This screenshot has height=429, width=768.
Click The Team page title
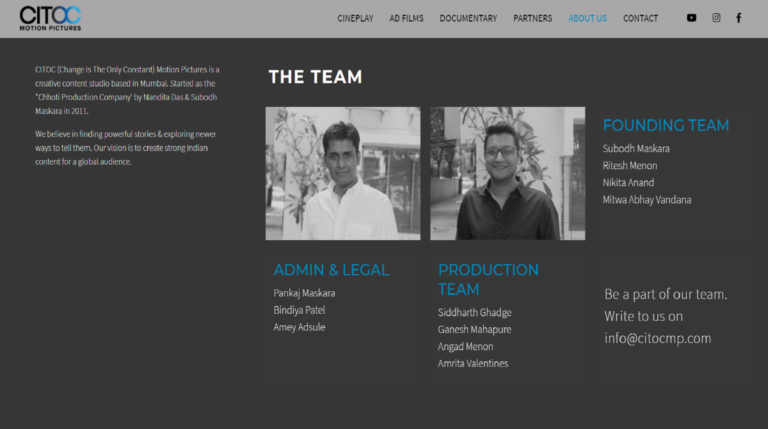coord(315,77)
